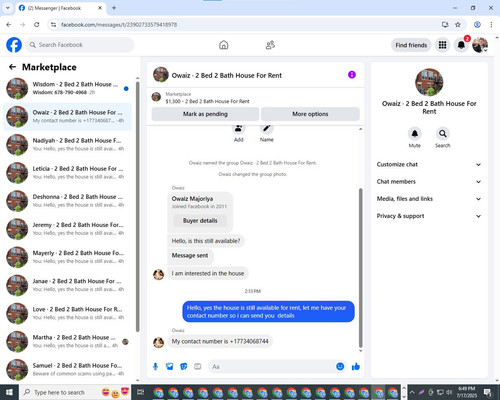This screenshot has width=500, height=400.
Task: Open the apps grid menu icon
Action: point(442,45)
